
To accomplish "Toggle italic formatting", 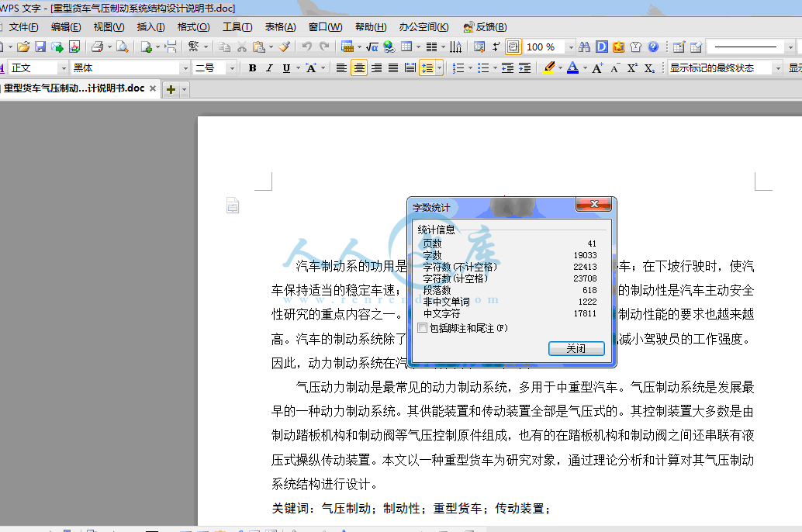I will [x=270, y=68].
